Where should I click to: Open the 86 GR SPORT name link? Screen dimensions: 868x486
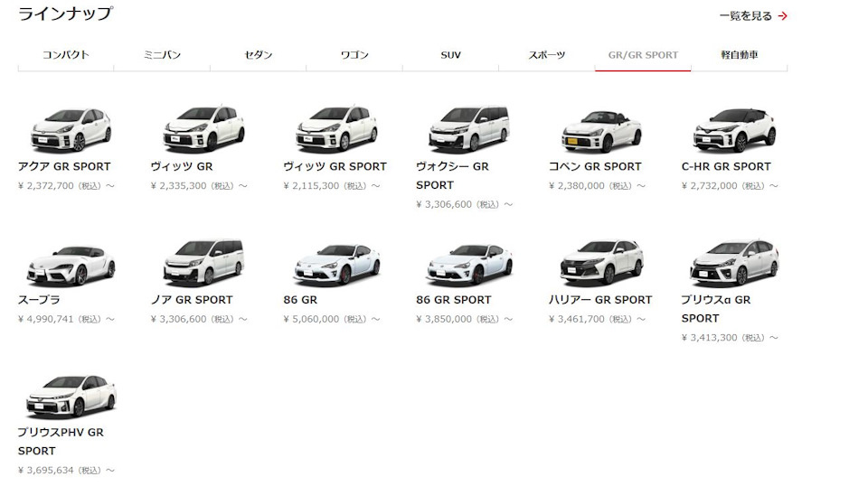(454, 300)
